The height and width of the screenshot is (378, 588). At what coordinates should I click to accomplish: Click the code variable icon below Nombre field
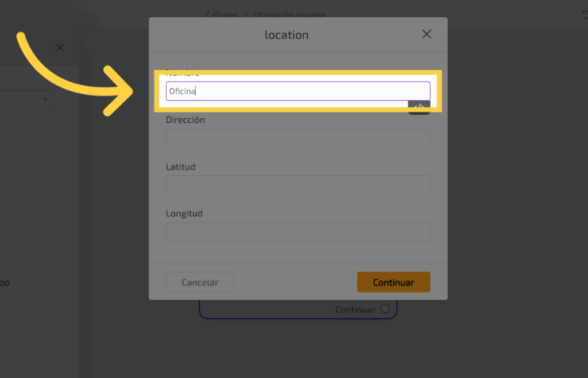pyautogui.click(x=419, y=107)
